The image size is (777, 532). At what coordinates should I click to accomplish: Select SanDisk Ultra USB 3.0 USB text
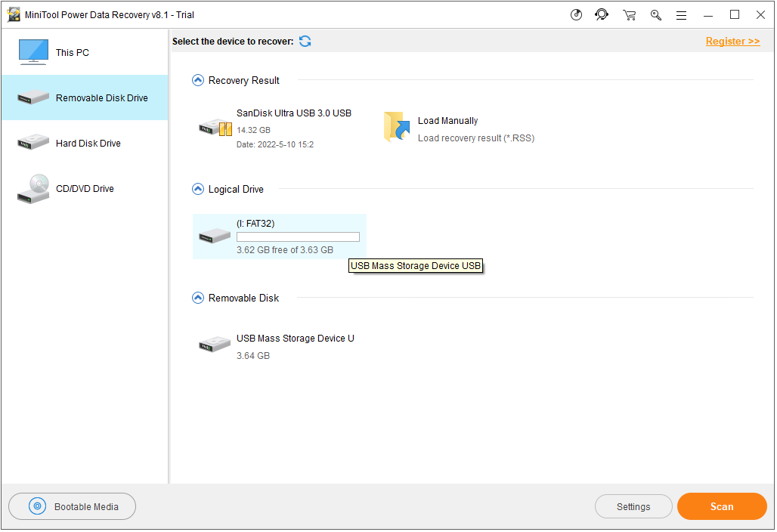294,113
